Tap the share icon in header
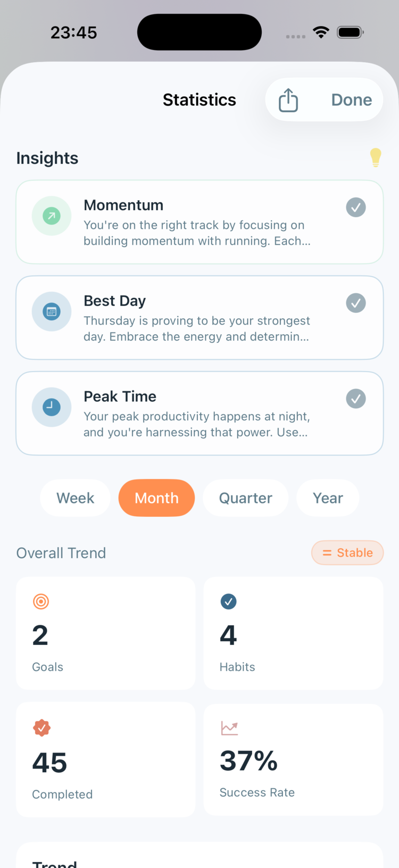Image resolution: width=399 pixels, height=868 pixels. 288,100
